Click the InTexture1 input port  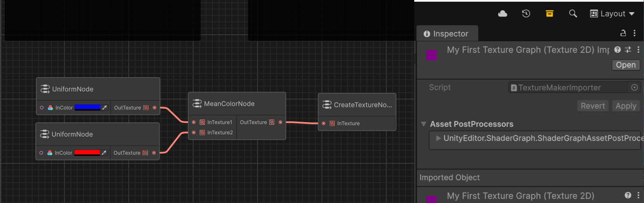(194, 122)
